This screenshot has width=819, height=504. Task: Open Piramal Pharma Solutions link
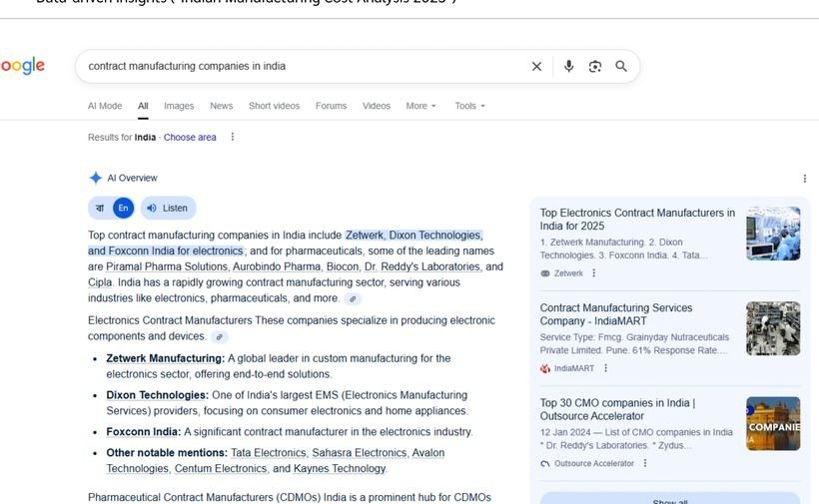[x=167, y=266]
